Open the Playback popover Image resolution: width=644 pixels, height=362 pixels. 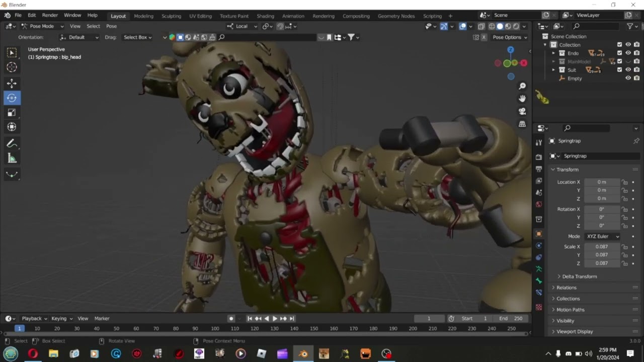pyautogui.click(x=34, y=318)
